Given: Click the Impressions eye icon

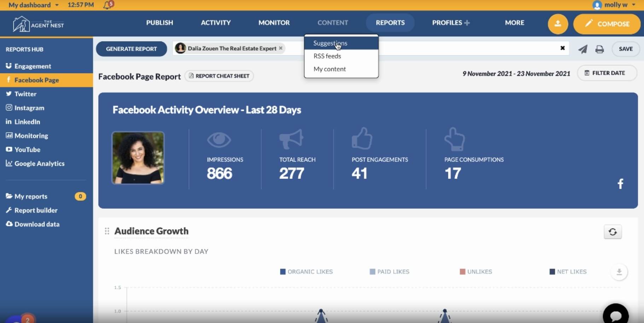Looking at the screenshot, I should pos(219,140).
